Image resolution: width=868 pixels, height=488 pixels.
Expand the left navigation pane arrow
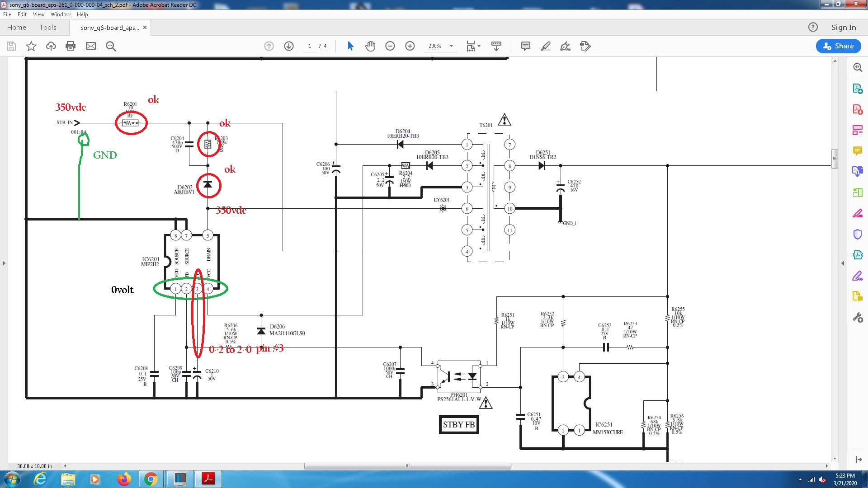(4, 263)
